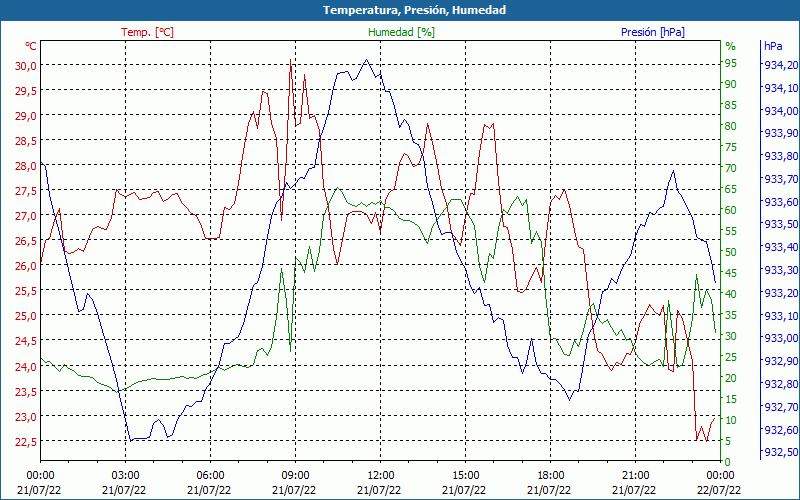Click the 29,5 temperature axis value
Viewport: 800px width, 500px height.
(x=27, y=90)
